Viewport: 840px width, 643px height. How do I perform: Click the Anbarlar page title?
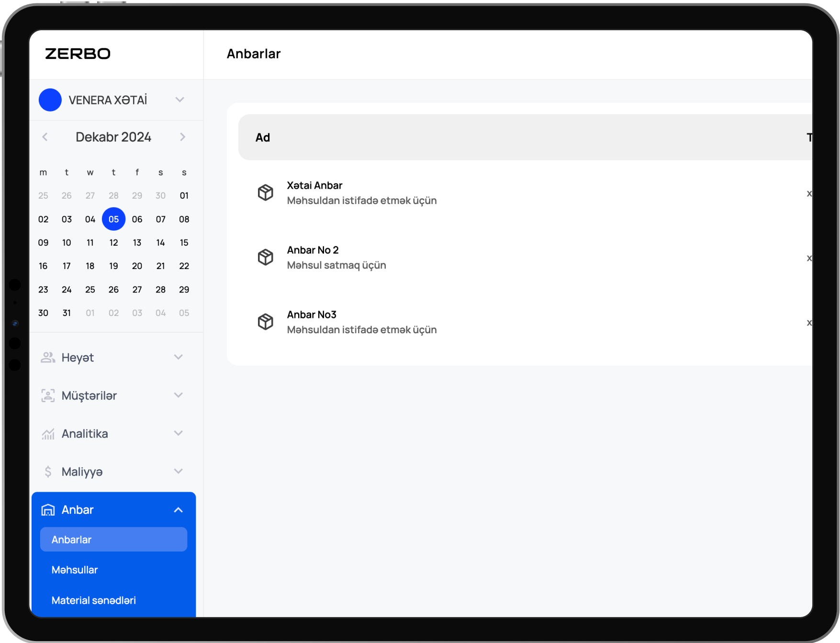coord(254,54)
